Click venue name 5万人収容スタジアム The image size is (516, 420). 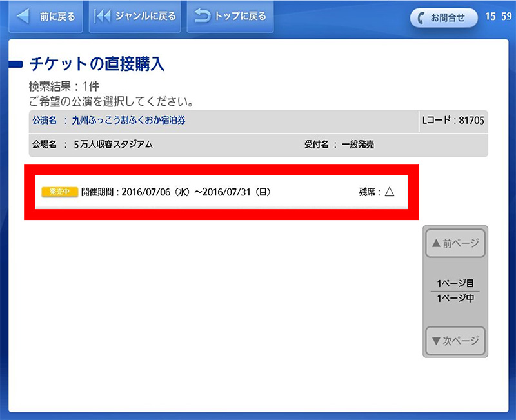click(x=114, y=144)
